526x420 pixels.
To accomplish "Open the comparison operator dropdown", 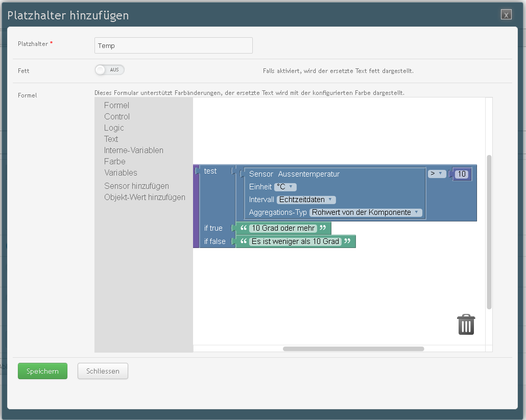I will (x=437, y=174).
